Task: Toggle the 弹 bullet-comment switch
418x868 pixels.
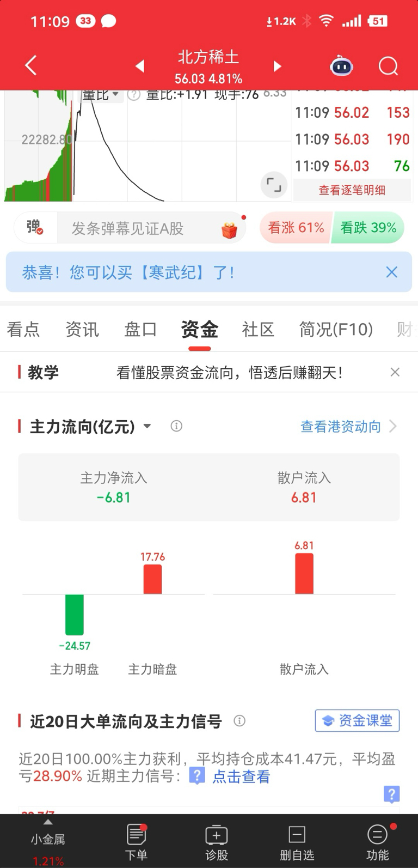Action: tap(35, 227)
